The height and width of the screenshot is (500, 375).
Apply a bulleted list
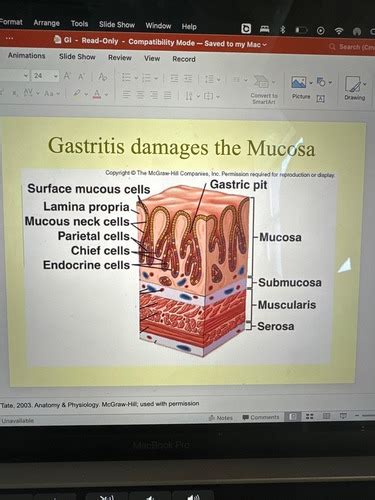tap(126, 78)
